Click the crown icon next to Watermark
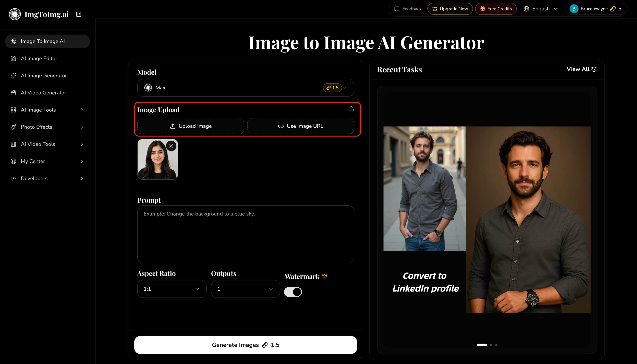637x364 pixels. pyautogui.click(x=325, y=276)
